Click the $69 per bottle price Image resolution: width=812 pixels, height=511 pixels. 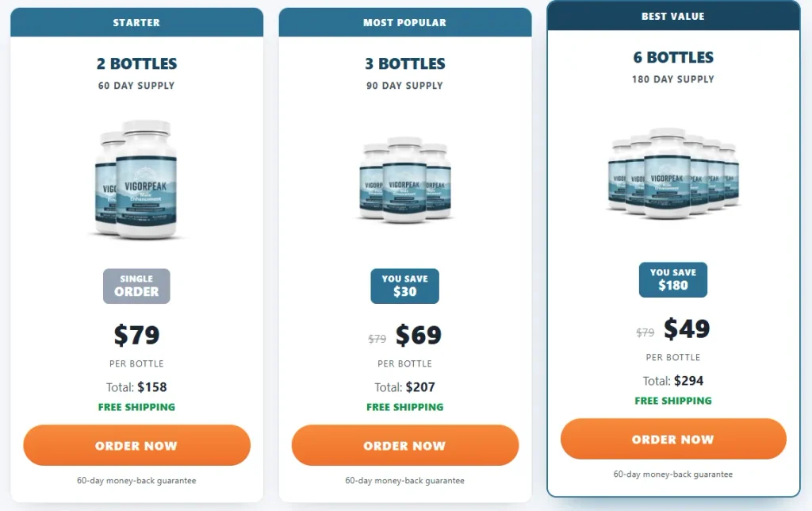click(419, 335)
